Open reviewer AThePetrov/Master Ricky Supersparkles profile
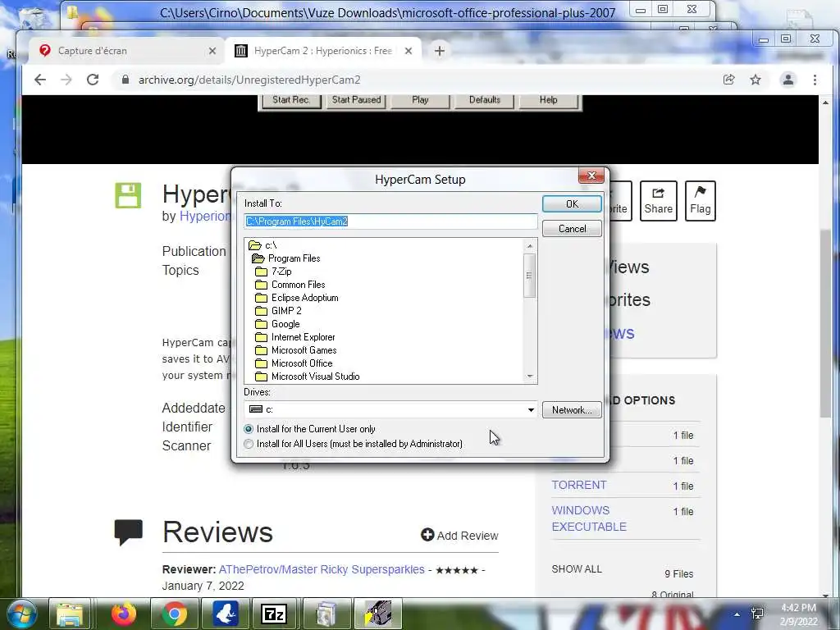The image size is (840, 630). 322,569
